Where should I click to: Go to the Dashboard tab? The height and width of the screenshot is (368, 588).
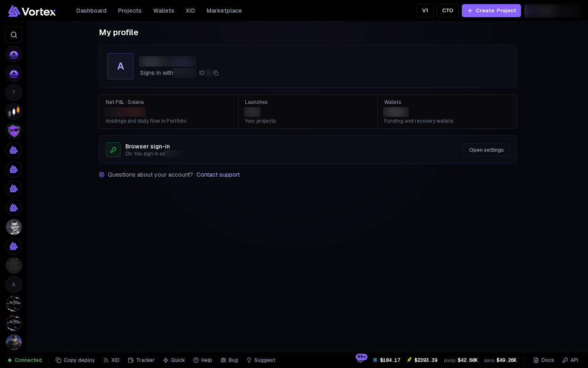91,11
